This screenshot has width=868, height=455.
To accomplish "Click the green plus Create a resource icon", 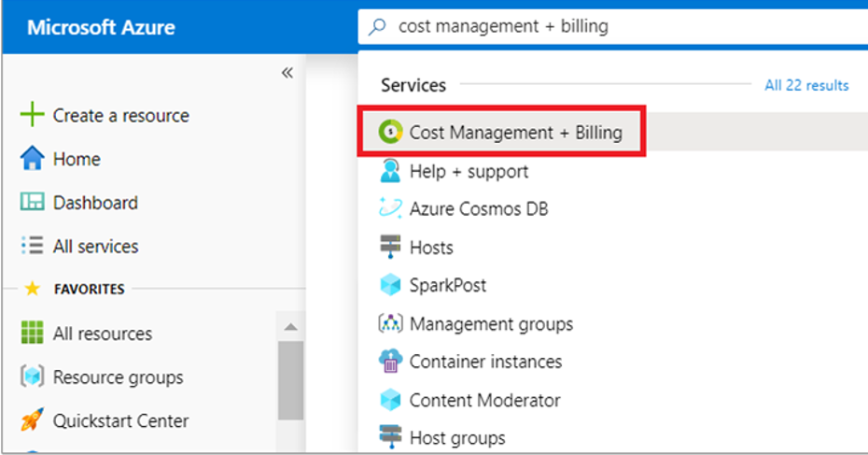I will tap(32, 116).
